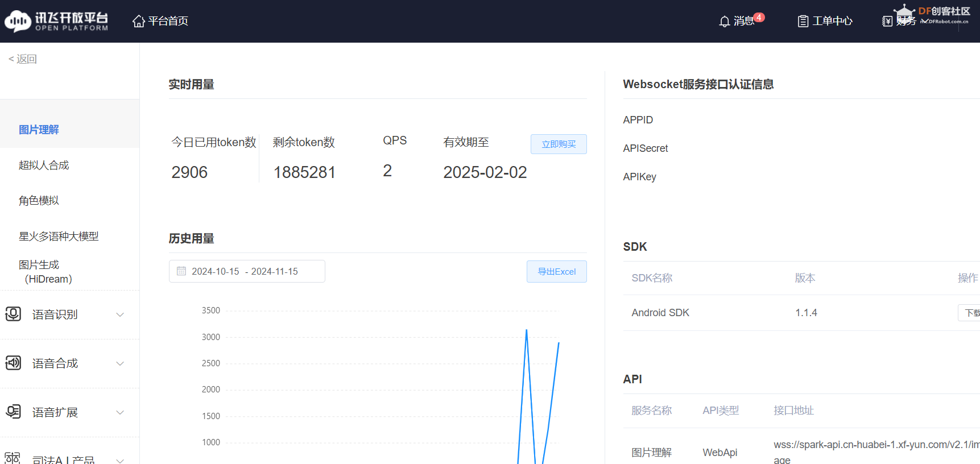Click the SDK名称 column header
This screenshot has height=464, width=980.
(652, 278)
